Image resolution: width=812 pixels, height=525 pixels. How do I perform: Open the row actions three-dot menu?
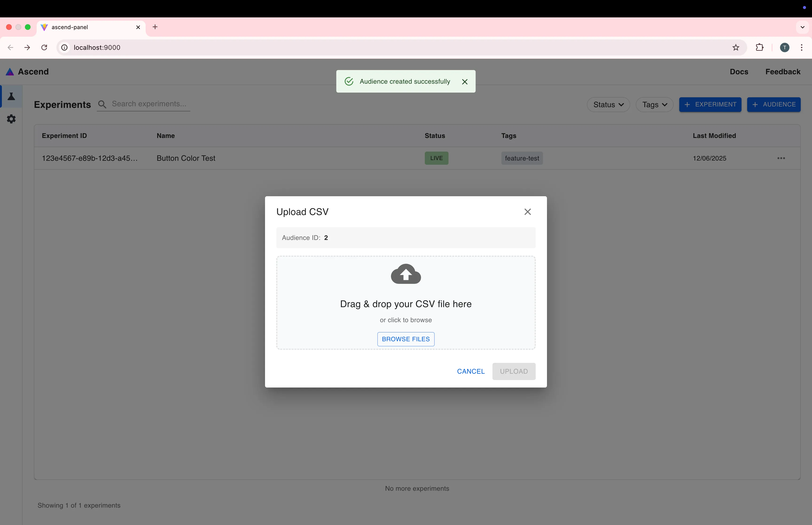click(x=781, y=158)
